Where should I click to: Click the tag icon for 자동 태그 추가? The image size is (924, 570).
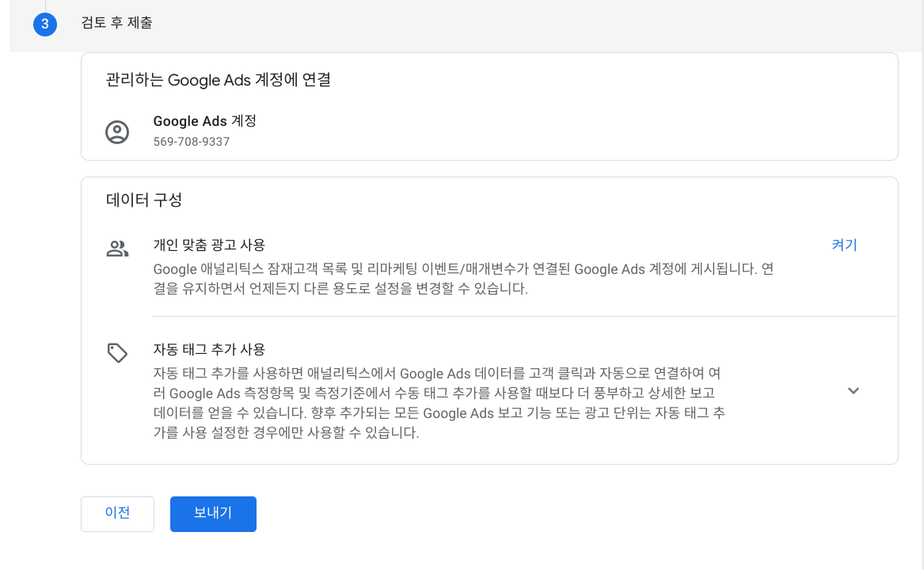coord(117,352)
